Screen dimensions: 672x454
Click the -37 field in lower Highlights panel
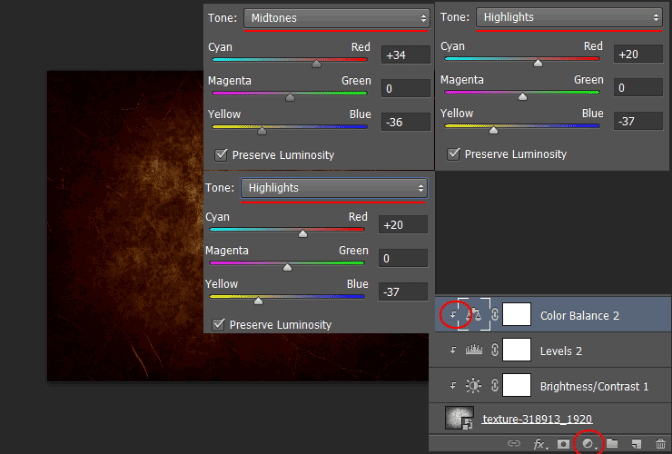coord(403,292)
